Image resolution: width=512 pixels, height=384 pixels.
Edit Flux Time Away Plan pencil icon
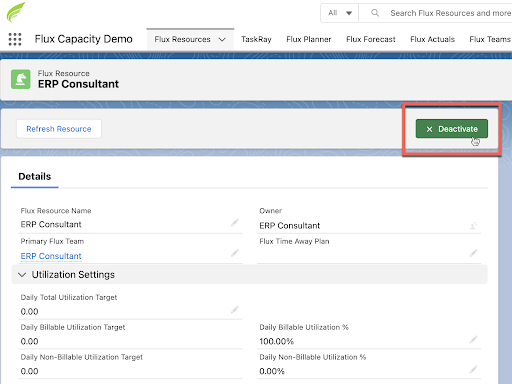[473, 253]
